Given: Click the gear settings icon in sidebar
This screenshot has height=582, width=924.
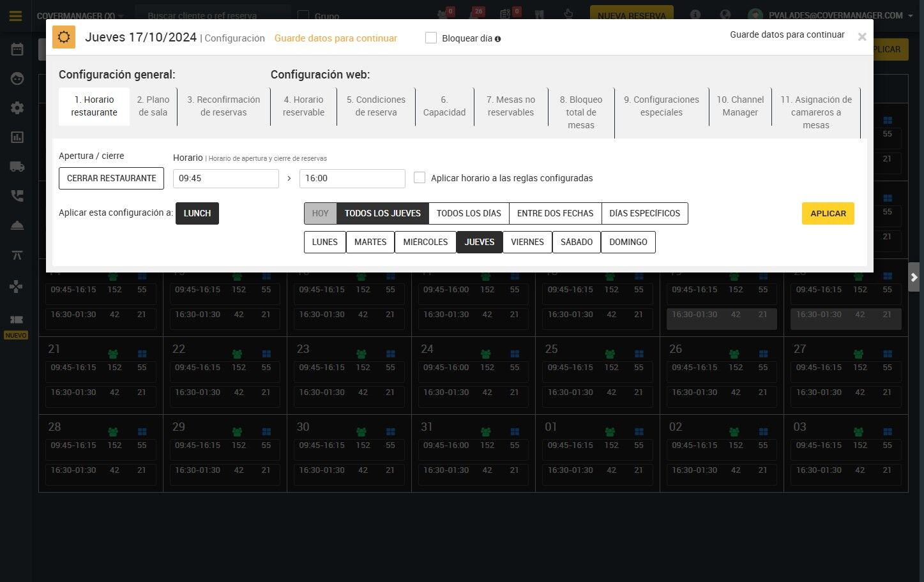Looking at the screenshot, I should [x=17, y=108].
